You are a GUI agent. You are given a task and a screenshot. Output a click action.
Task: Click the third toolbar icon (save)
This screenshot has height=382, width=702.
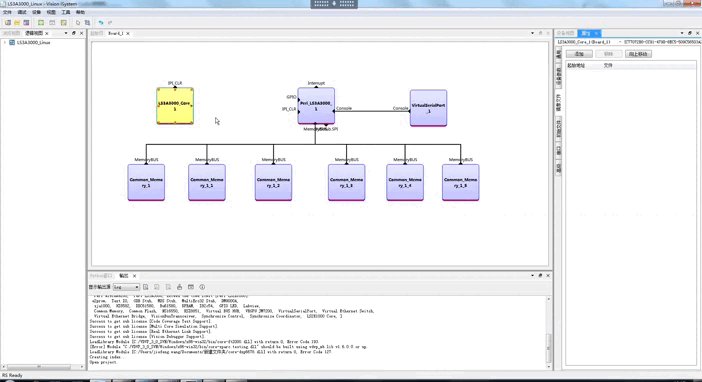pyautogui.click(x=26, y=22)
